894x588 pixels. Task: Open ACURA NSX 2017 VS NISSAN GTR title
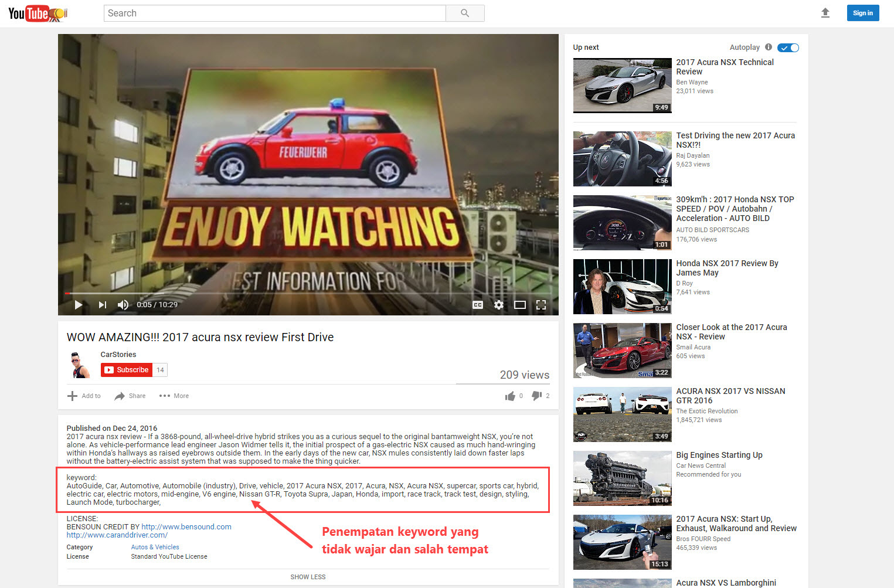(x=730, y=396)
